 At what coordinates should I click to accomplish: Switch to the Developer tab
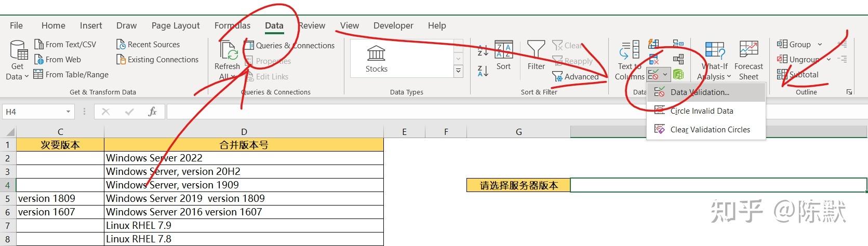point(393,25)
